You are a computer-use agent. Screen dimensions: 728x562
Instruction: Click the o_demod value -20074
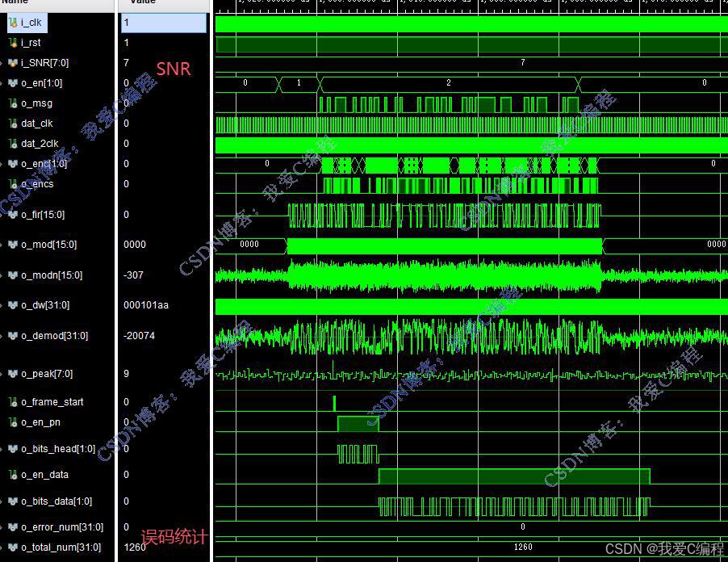(139, 335)
